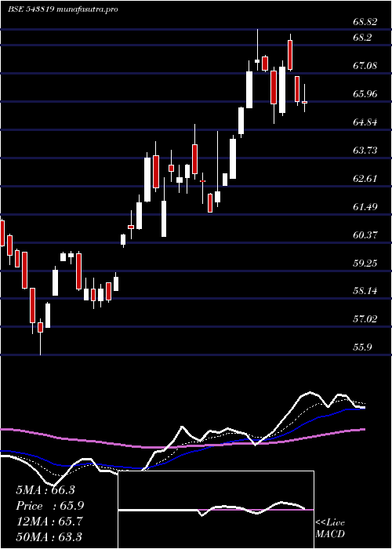Click the 5MA : 66.3 legend value
The image size is (392, 549).
45,490
